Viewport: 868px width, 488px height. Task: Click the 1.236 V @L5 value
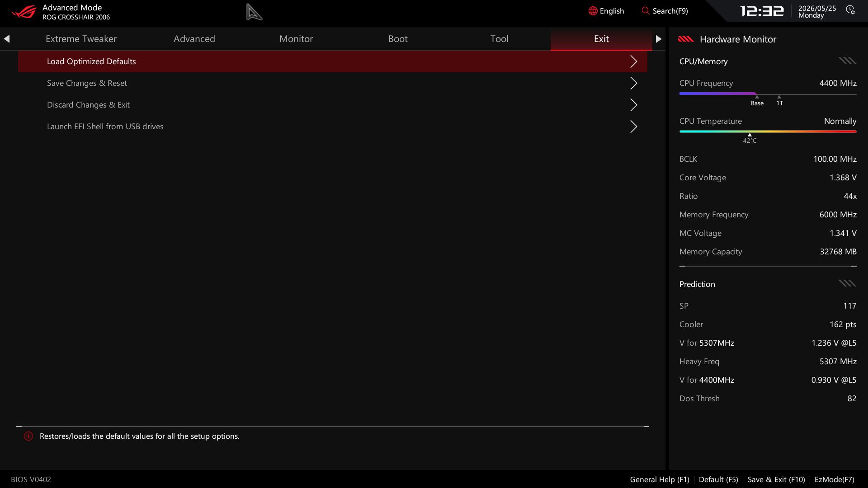[x=834, y=343]
